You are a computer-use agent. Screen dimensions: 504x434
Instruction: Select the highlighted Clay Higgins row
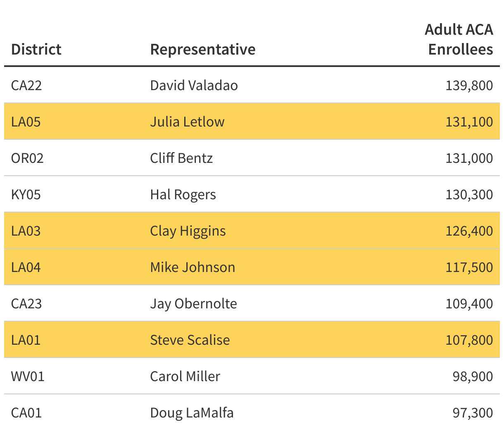pyautogui.click(x=252, y=230)
